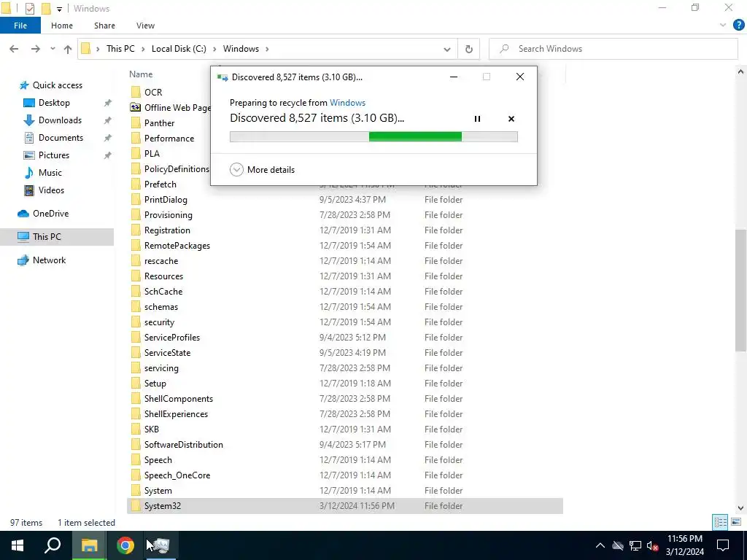Select the Prefetch folder

pos(160,184)
